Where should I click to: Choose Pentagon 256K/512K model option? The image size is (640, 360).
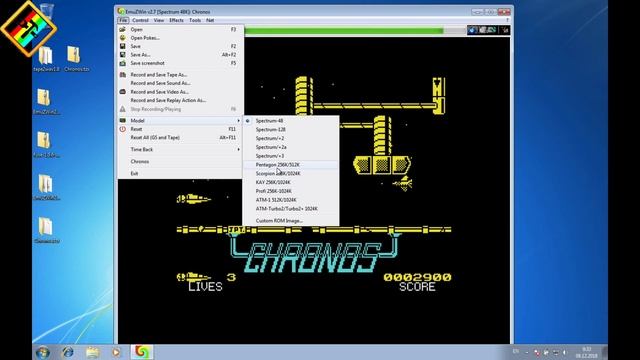(291, 164)
